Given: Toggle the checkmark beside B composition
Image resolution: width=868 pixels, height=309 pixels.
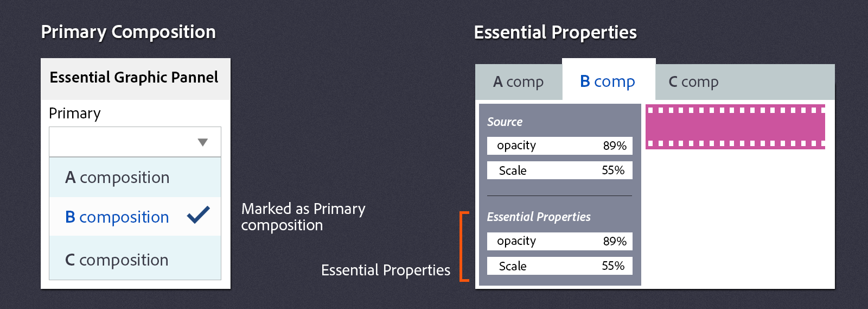Looking at the screenshot, I should pyautogui.click(x=199, y=215).
